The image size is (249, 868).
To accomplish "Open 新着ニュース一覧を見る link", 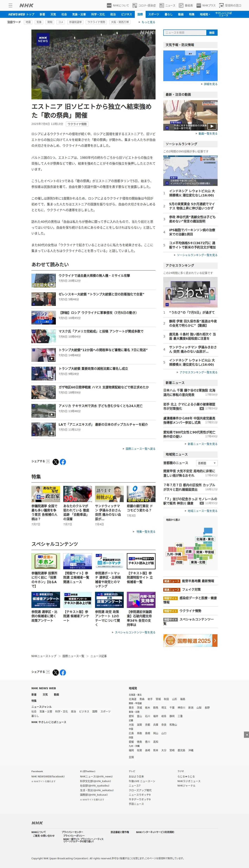I will (201, 444).
